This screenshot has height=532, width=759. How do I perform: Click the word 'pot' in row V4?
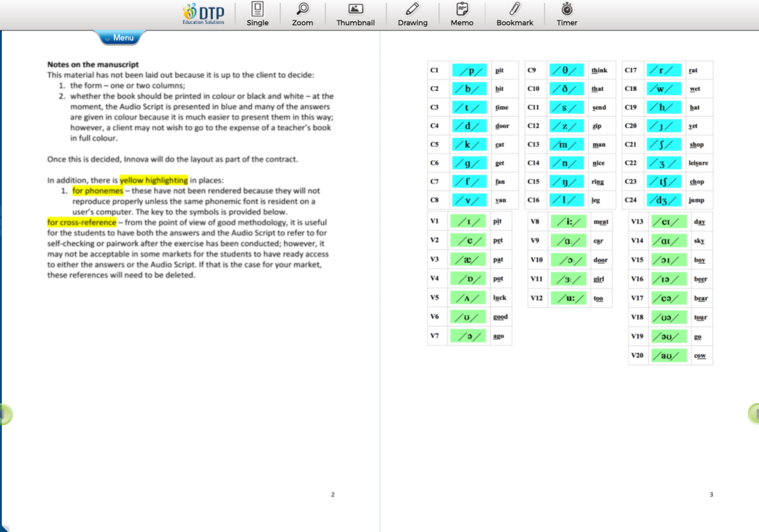498,279
